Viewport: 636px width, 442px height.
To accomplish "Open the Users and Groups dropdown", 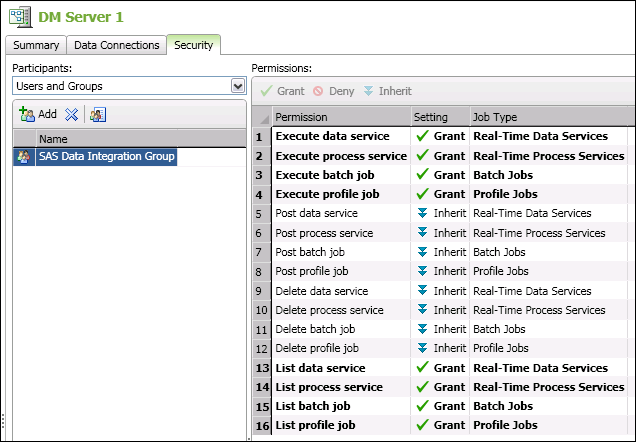I will (238, 86).
